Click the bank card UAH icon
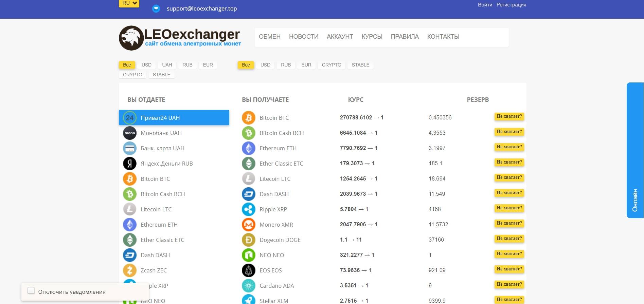This screenshot has height=304, width=644. [x=130, y=148]
